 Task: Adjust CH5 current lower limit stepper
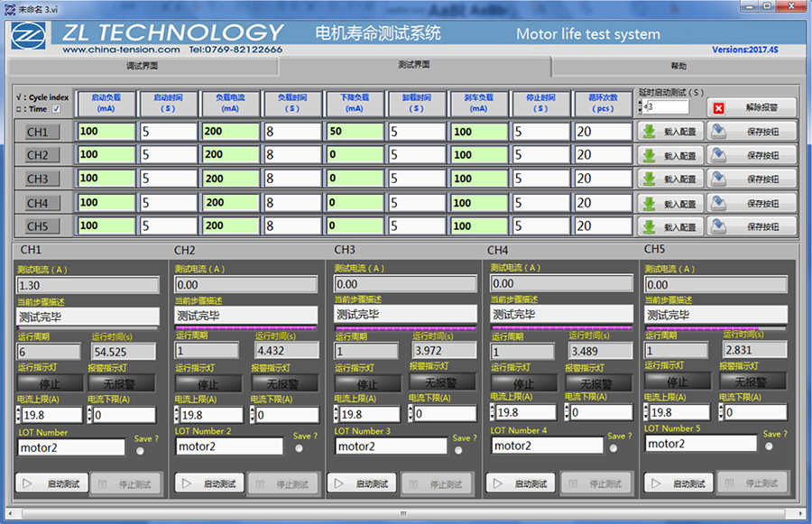(720, 412)
